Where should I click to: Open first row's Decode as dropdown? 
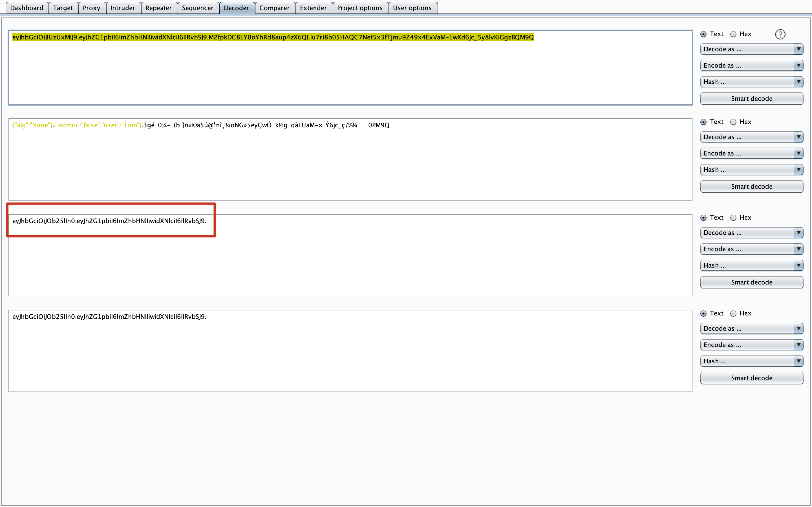[751, 49]
